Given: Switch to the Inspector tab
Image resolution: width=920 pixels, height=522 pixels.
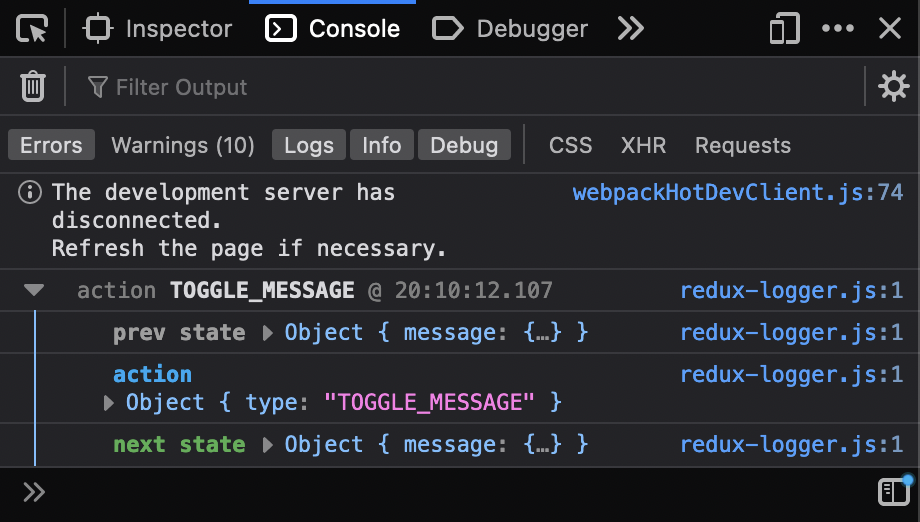Looking at the screenshot, I should pos(160,29).
